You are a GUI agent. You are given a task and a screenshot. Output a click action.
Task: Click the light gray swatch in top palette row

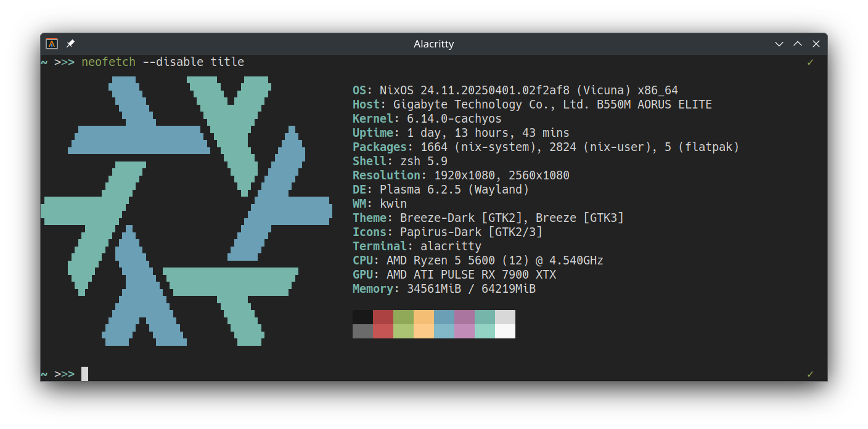505,317
